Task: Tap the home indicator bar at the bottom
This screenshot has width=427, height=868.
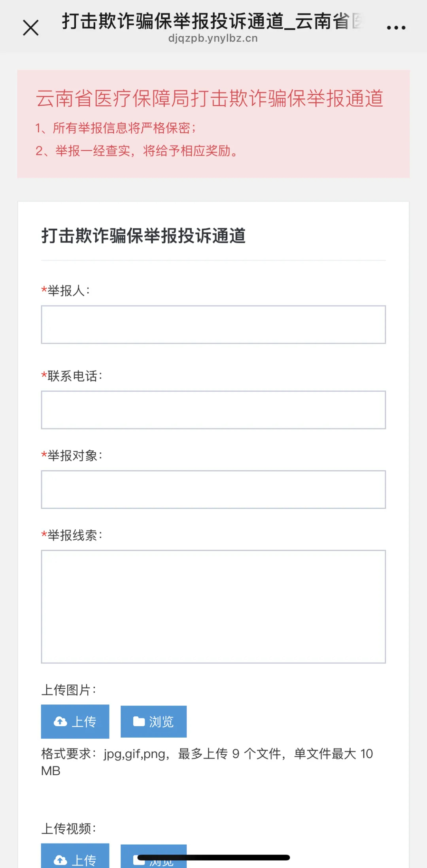Action: pos(213,858)
